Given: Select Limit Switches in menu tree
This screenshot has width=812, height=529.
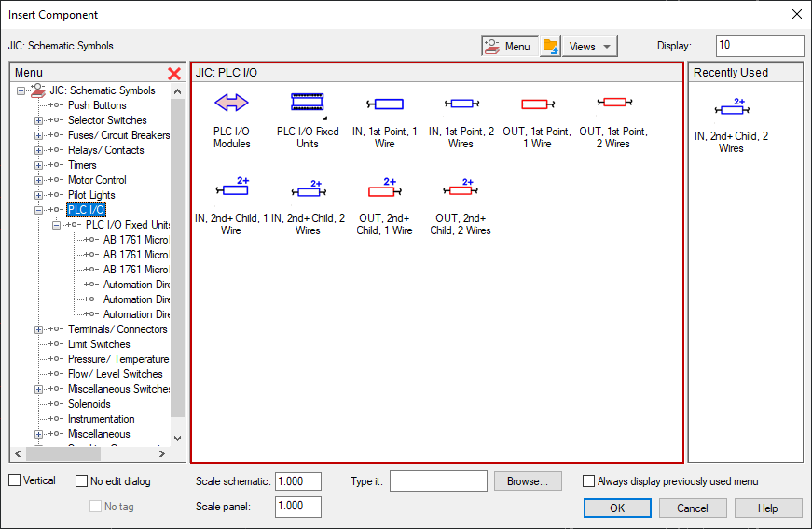Looking at the screenshot, I should pyautogui.click(x=99, y=344).
